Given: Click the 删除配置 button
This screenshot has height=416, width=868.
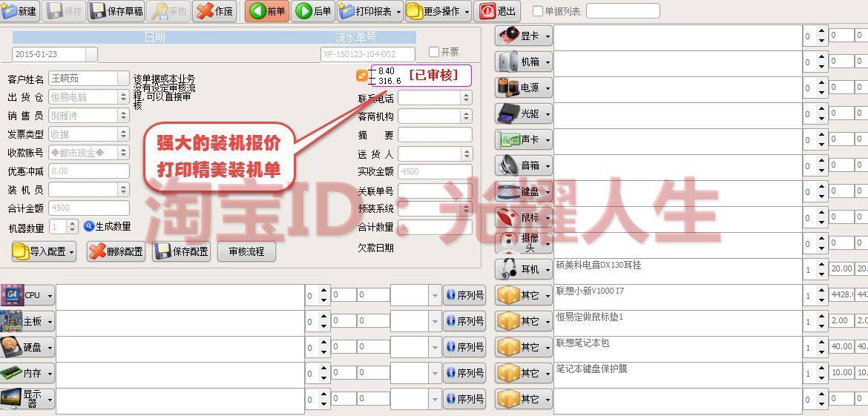Looking at the screenshot, I should coord(116,251).
